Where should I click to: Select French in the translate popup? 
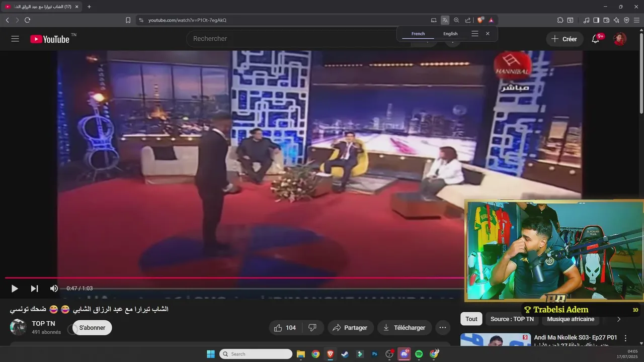418,34
